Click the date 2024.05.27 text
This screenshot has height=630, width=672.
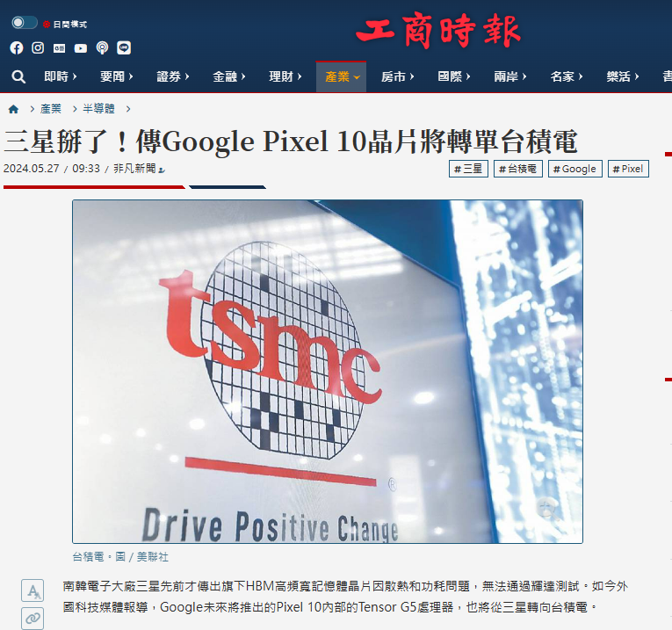32,169
